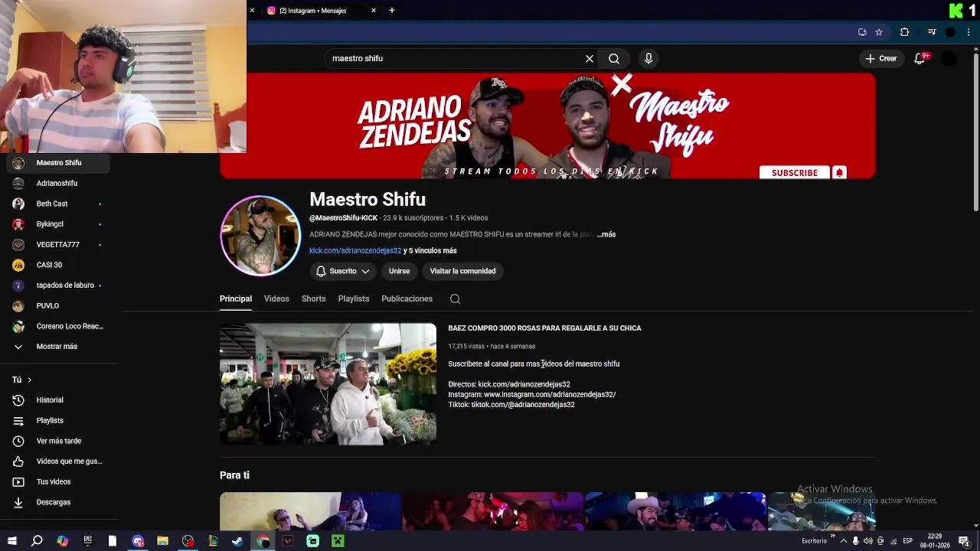Open Chrome three-dot menu
This screenshot has height=551, width=980.
tap(968, 32)
